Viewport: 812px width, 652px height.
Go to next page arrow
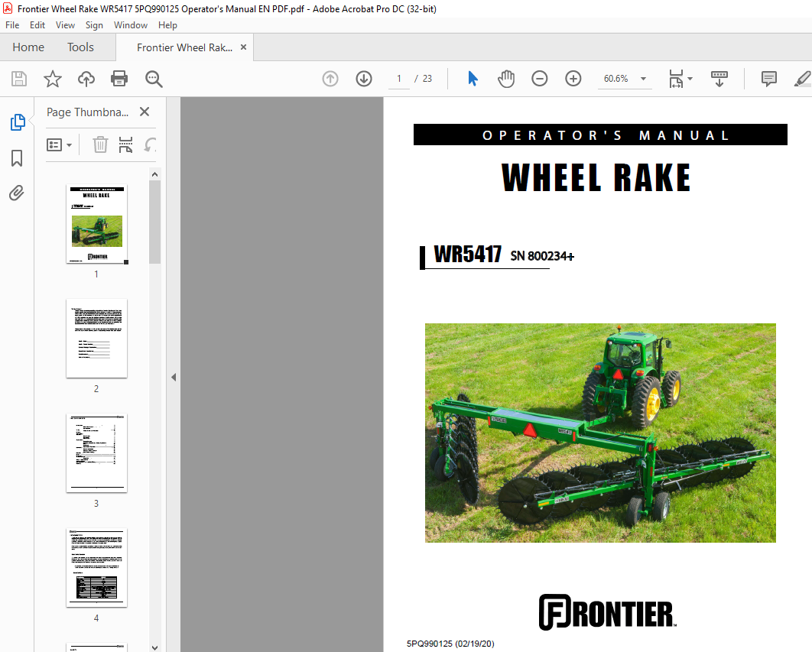364,79
